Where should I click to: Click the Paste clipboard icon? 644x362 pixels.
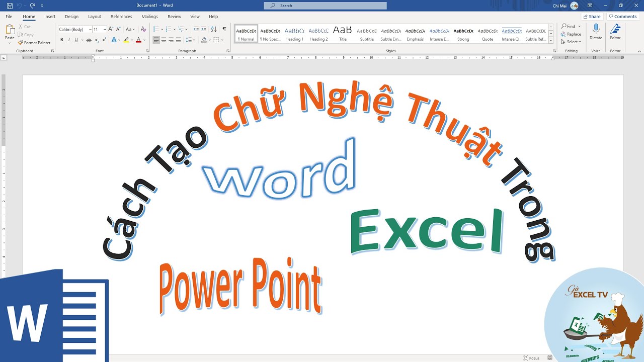[x=10, y=30]
